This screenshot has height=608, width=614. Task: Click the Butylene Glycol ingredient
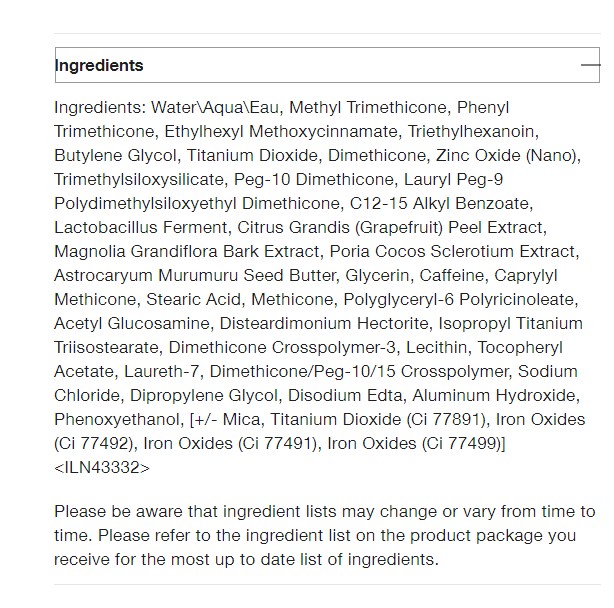pos(115,155)
